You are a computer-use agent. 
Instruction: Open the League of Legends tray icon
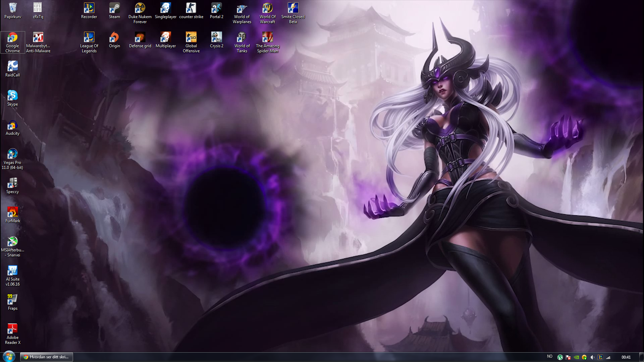(600, 357)
